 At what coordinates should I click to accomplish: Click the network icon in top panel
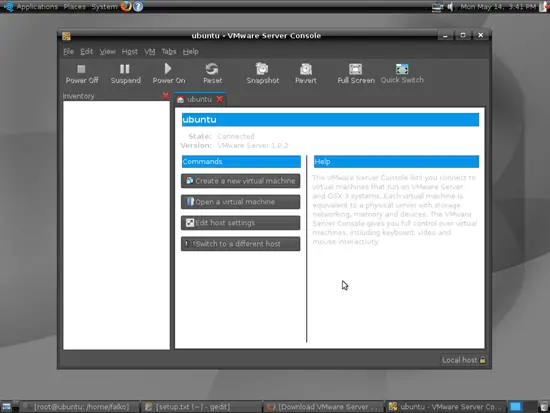click(437, 7)
